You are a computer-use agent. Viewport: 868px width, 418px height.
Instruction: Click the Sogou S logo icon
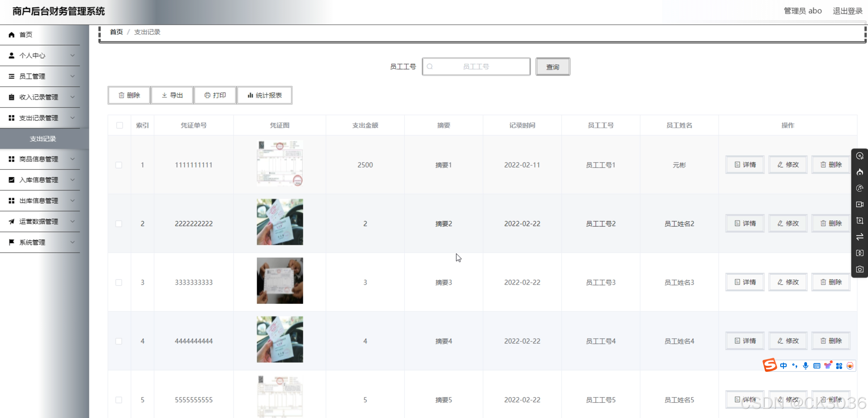click(x=770, y=365)
